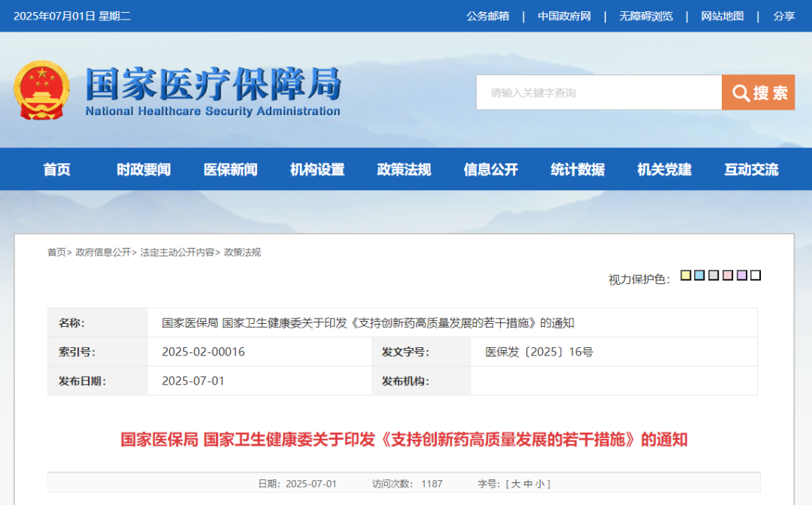
Task: Click the visit count 1187
Action: (432, 484)
